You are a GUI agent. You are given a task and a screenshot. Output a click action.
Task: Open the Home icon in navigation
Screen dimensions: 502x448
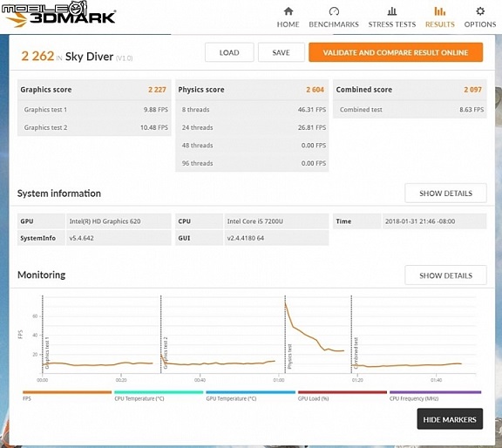tap(288, 11)
